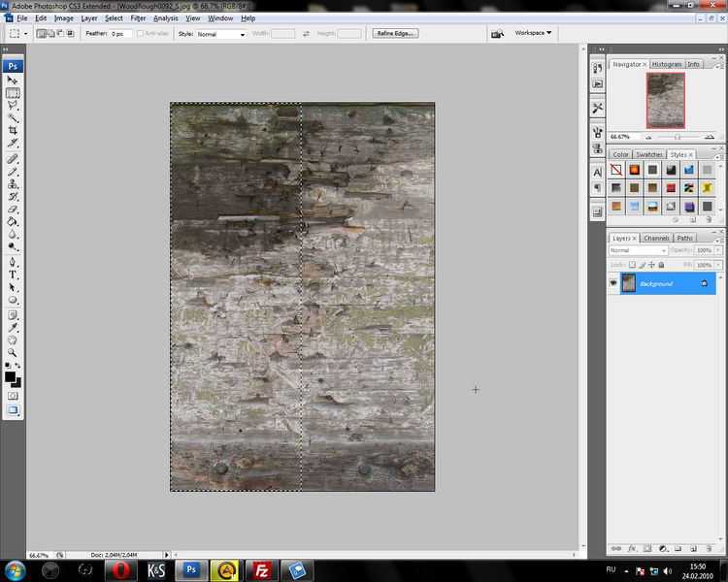728x582 pixels.
Task: Switch to the Swatches tab
Action: tap(649, 154)
